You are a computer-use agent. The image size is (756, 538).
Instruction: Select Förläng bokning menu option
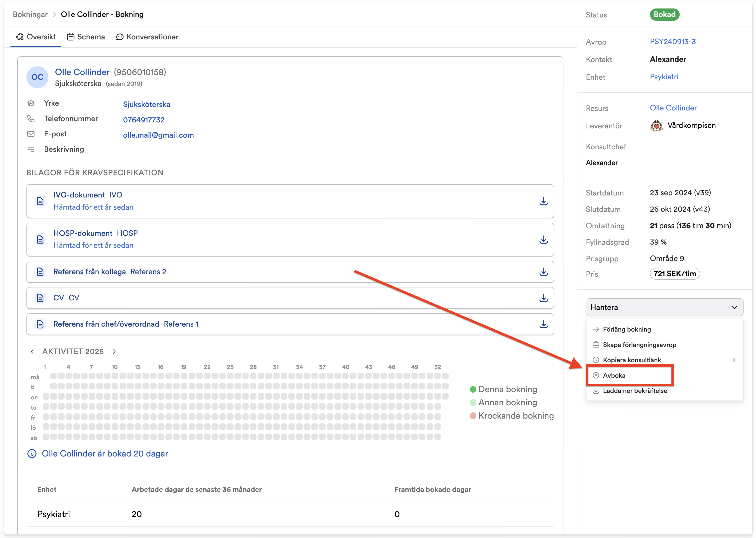(x=664, y=329)
